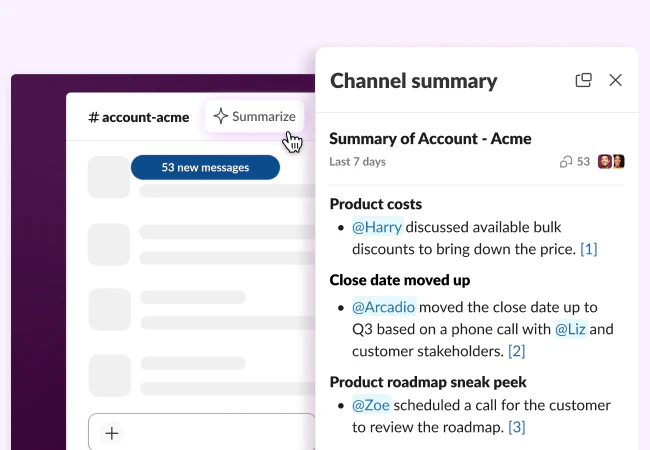Click the first message avatar placeholder

tap(108, 178)
